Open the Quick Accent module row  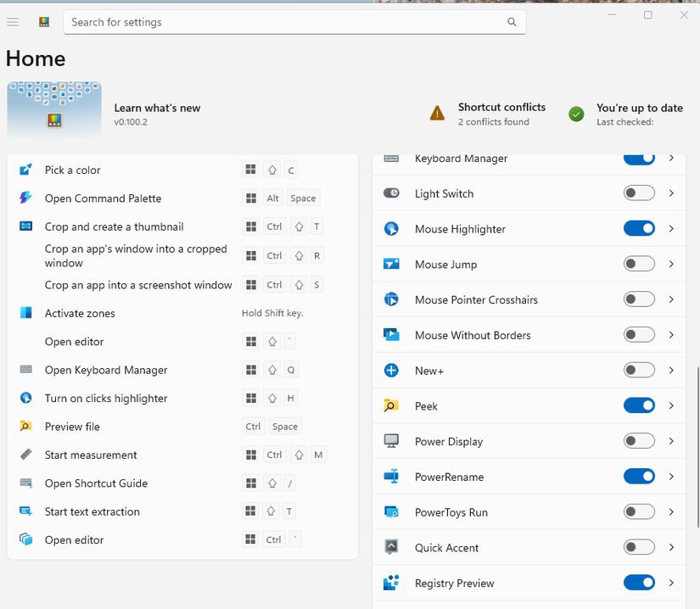point(529,547)
